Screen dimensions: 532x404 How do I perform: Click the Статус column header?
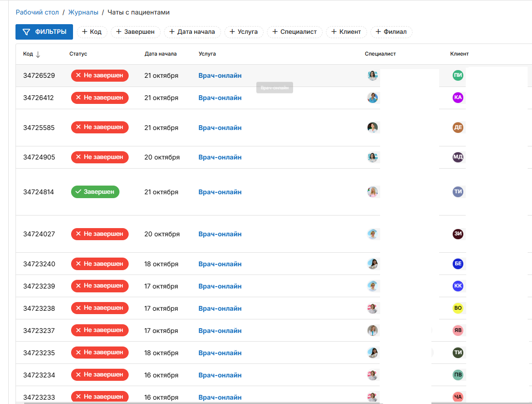click(x=78, y=54)
